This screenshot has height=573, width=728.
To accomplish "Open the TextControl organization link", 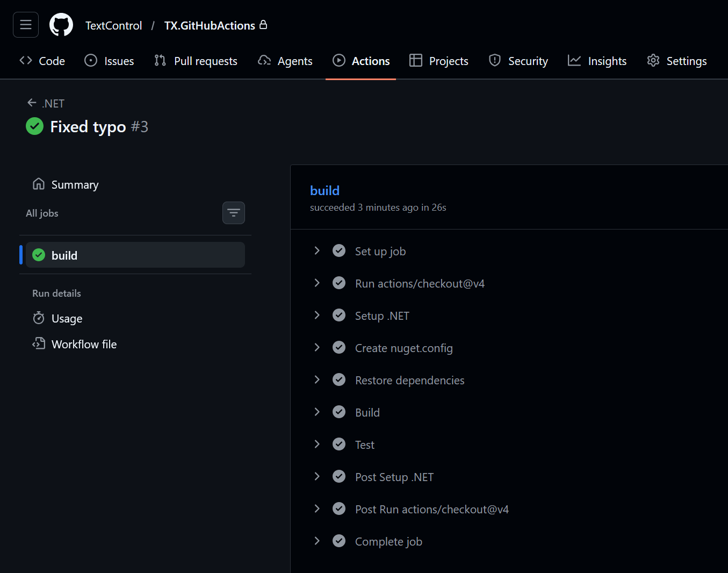I will tap(113, 25).
